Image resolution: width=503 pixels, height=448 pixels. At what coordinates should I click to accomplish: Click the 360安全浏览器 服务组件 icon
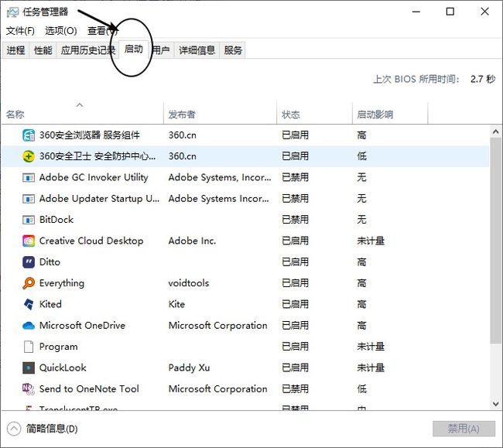click(29, 135)
